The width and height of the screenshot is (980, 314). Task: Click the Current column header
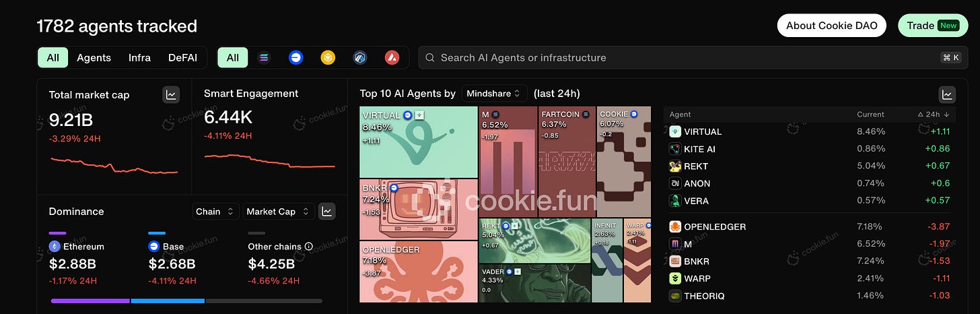pos(870,115)
